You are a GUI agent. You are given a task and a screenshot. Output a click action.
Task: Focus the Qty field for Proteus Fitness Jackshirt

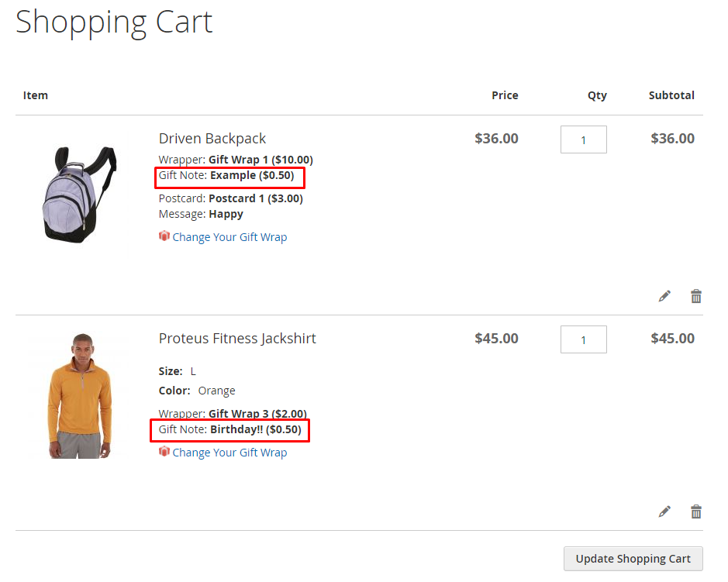click(x=583, y=339)
